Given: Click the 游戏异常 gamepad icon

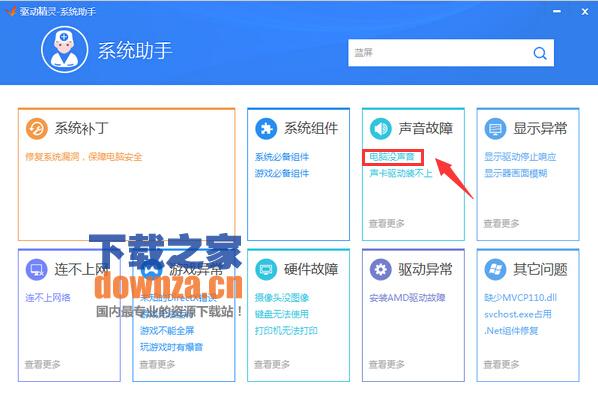Looking at the screenshot, I should (x=152, y=269).
